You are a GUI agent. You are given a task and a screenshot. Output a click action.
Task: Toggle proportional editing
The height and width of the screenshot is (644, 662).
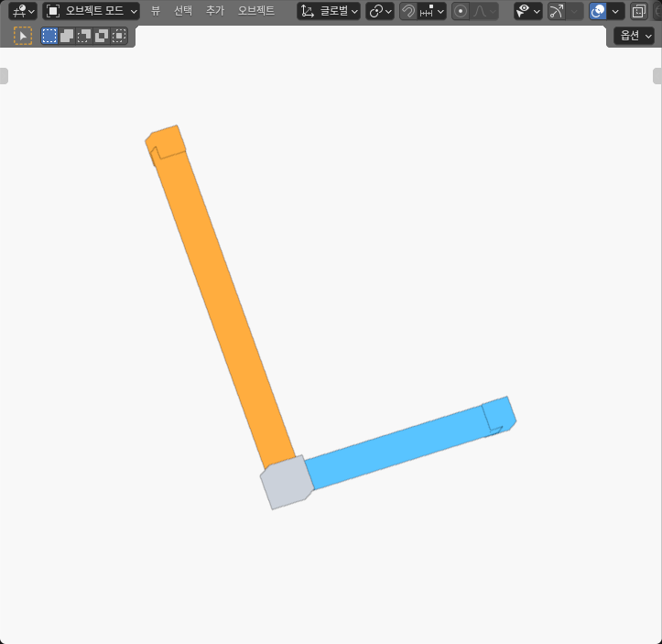click(x=461, y=11)
